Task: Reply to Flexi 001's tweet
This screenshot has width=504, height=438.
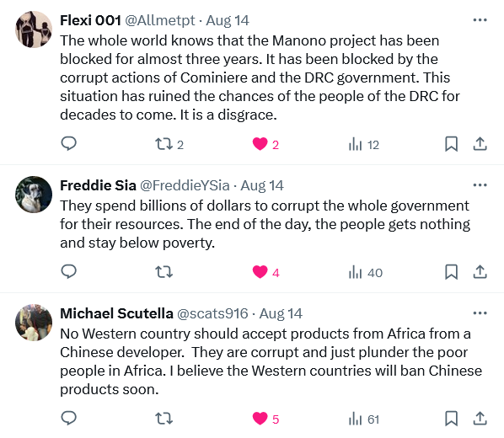Action: pyautogui.click(x=68, y=144)
